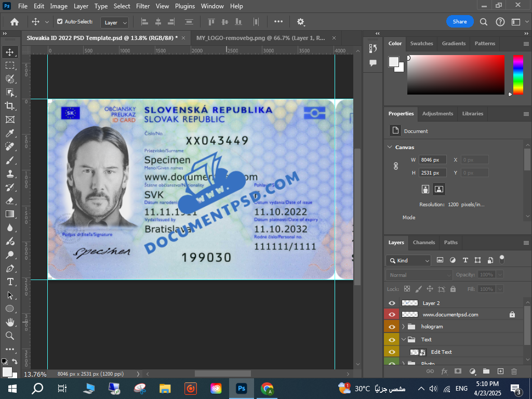Viewport: 532px width, 399px height.
Task: Open Windows Start menu
Action: (12, 389)
